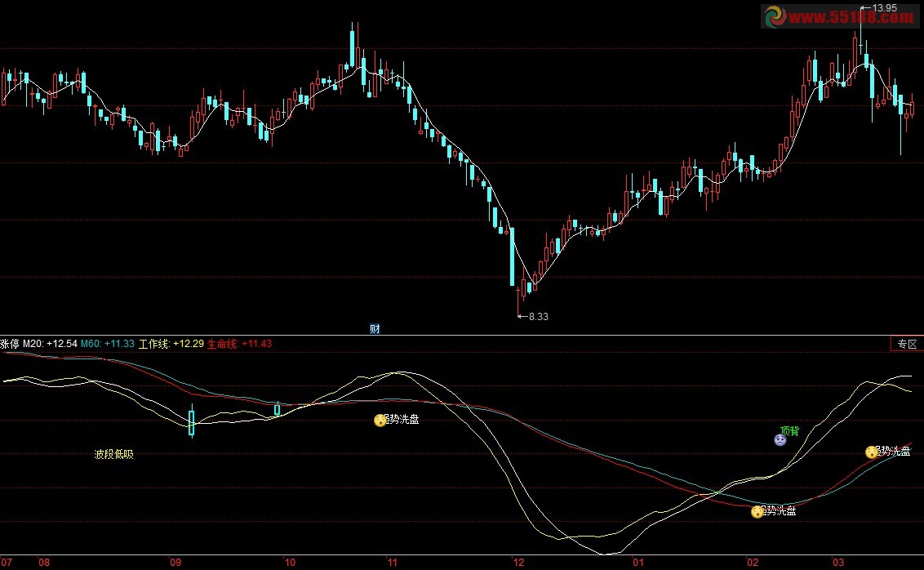Screen dimensions: 924x570
Task: Click the 强势洗盘 emoji below the 顶背 signal
Action: [x=757, y=512]
